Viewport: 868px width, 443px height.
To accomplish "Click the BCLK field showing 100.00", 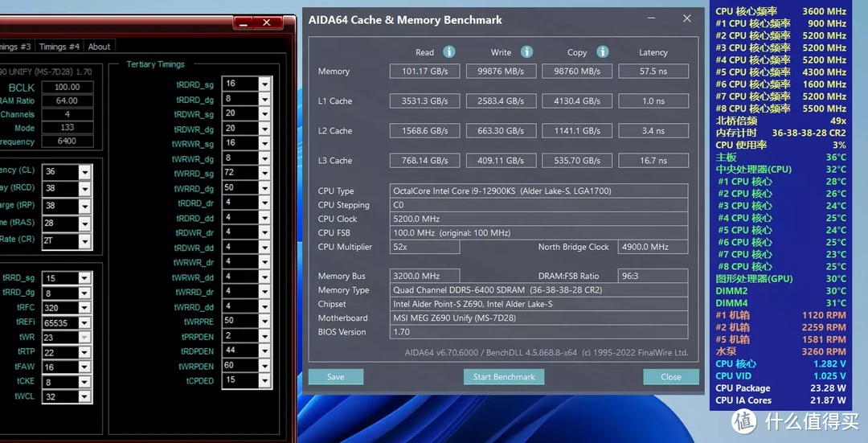I will coord(67,87).
